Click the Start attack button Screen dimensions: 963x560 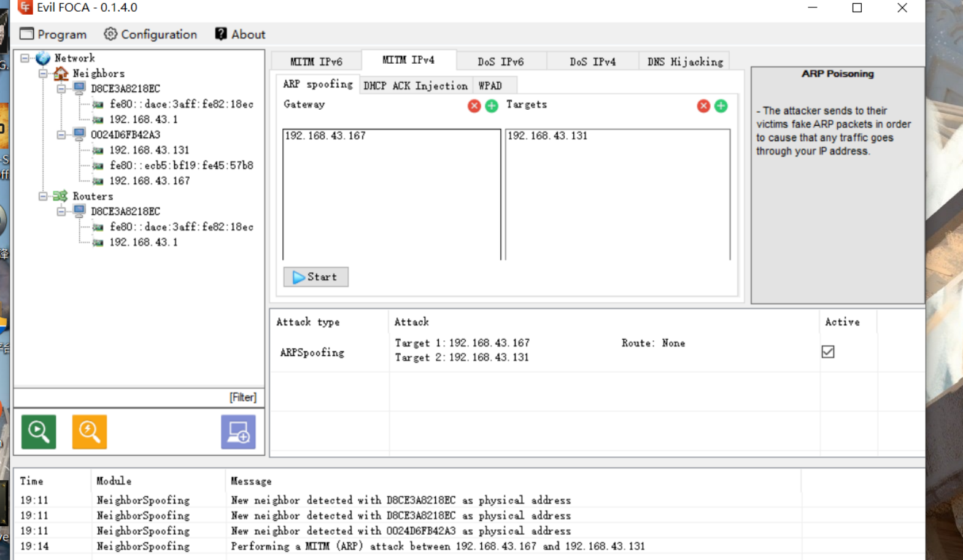coord(316,277)
